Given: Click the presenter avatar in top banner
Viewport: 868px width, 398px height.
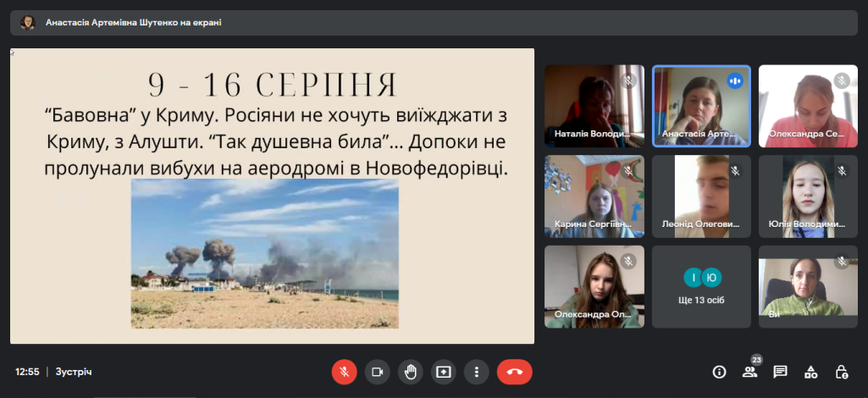Looking at the screenshot, I should point(27,23).
